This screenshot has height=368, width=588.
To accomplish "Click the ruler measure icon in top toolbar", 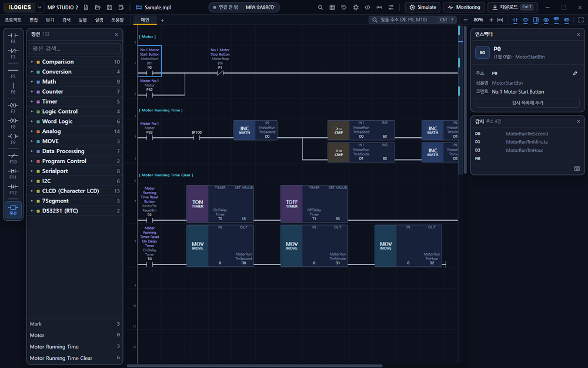I will pyautogui.click(x=379, y=7).
